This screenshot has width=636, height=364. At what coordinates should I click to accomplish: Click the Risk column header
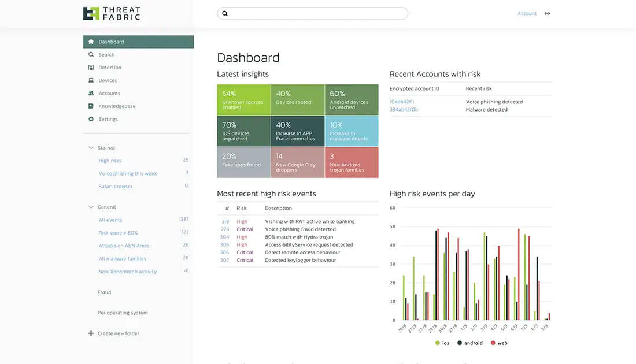pyautogui.click(x=241, y=209)
